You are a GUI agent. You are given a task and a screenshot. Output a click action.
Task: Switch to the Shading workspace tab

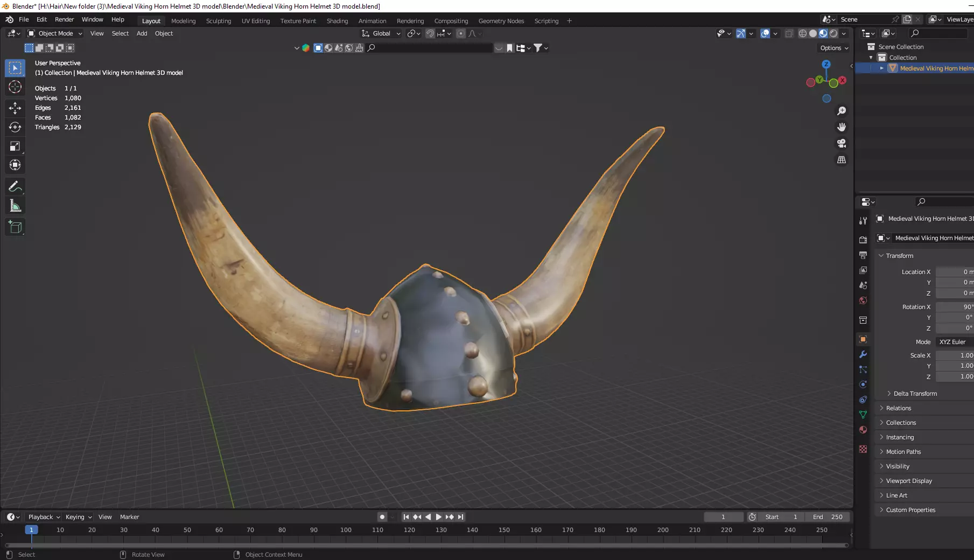pyautogui.click(x=337, y=21)
